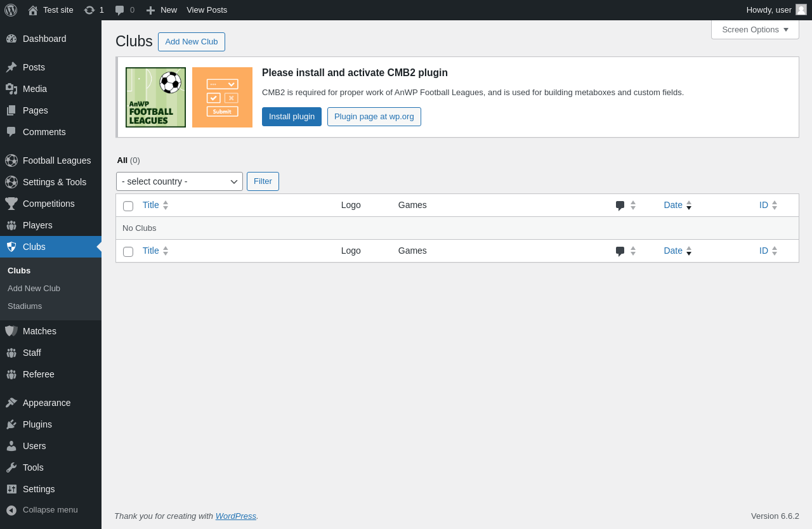Sort by Title in table footer

coord(155,251)
